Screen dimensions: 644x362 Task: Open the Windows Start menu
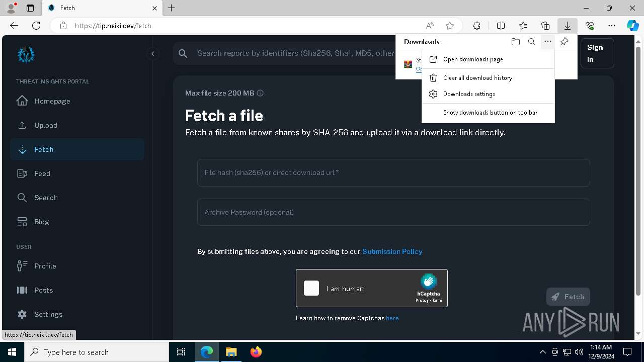point(12,352)
